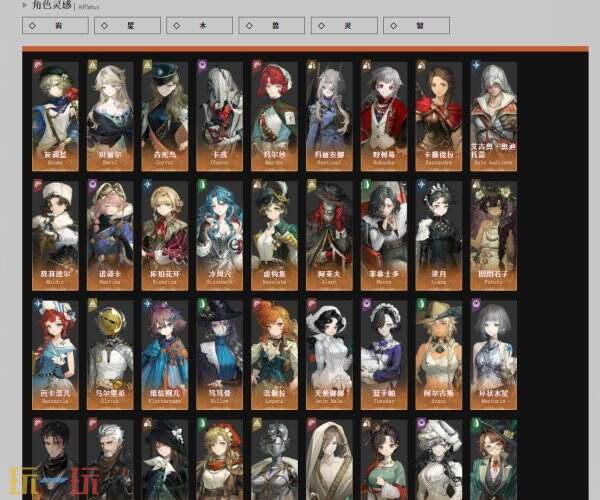Click the star badge on Flutterpage's card
The image size is (600, 500).
click(147, 305)
